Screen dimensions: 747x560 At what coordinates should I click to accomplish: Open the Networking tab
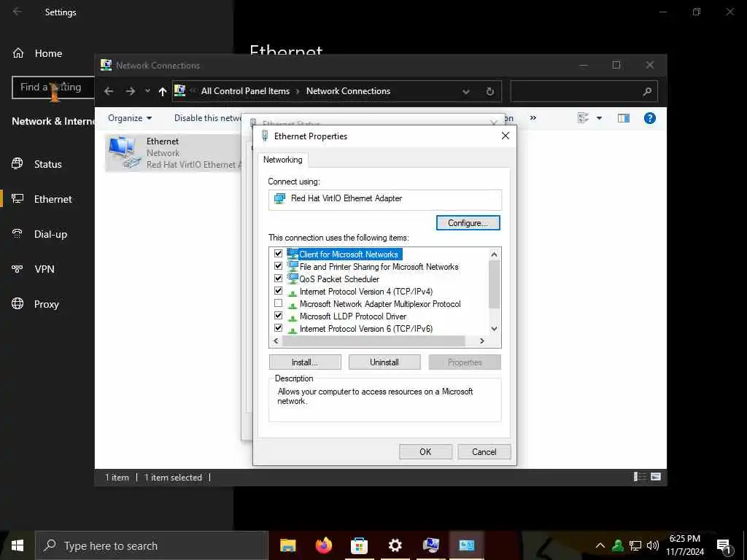tap(282, 160)
